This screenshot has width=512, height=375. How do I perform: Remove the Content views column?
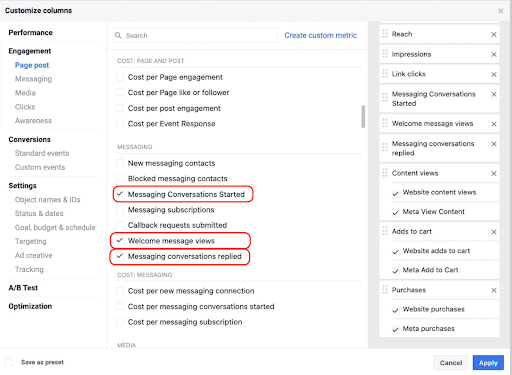click(x=494, y=173)
